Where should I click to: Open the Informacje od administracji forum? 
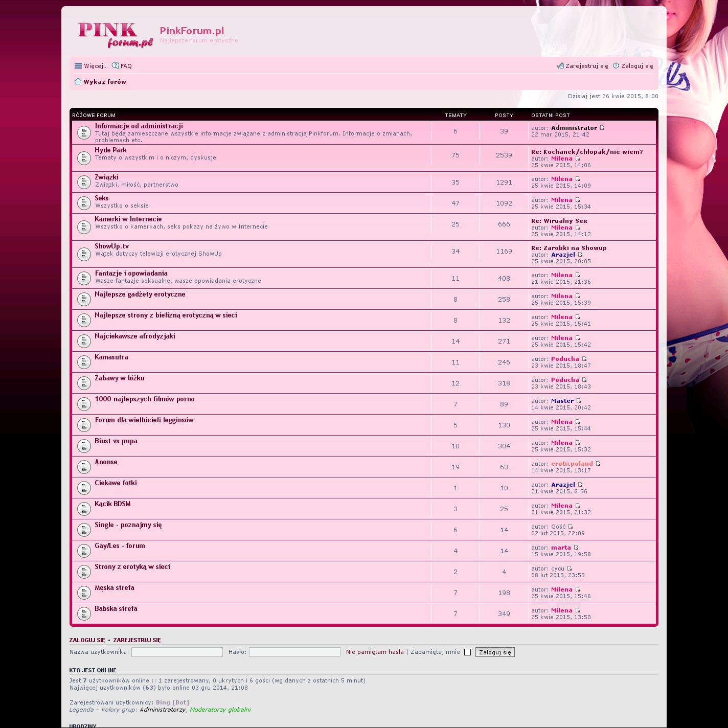tap(139, 126)
